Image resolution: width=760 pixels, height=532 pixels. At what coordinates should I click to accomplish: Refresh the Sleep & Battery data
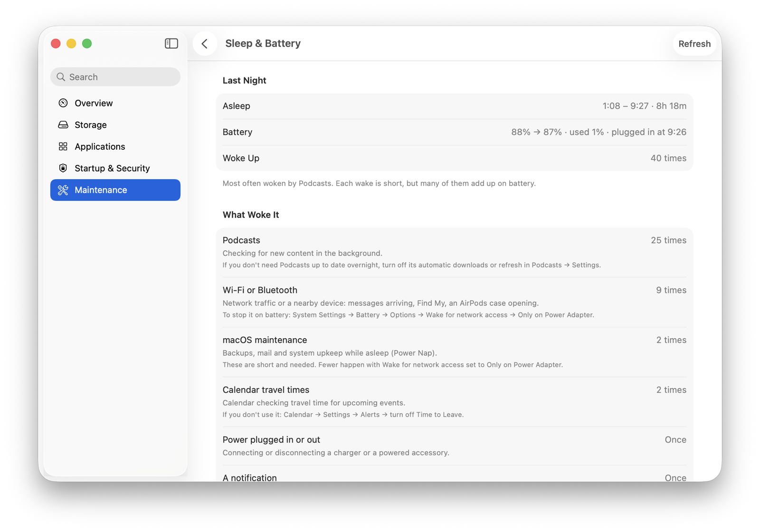coord(694,44)
